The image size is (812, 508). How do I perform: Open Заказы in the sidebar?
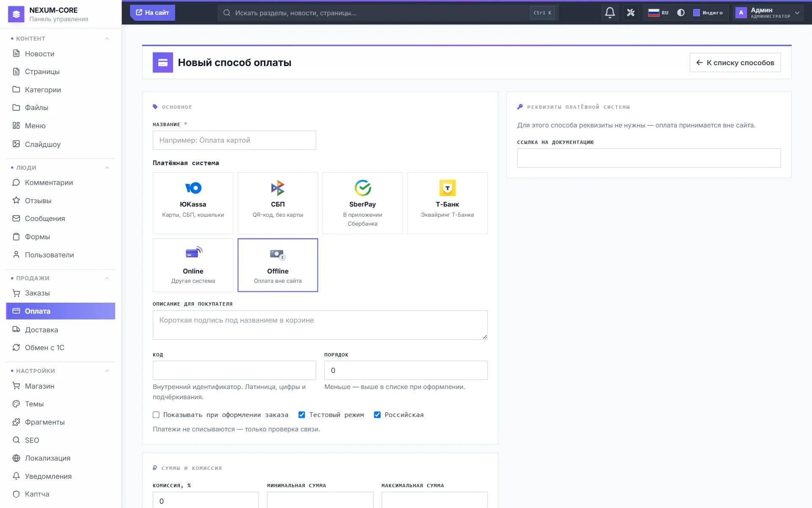[60, 293]
